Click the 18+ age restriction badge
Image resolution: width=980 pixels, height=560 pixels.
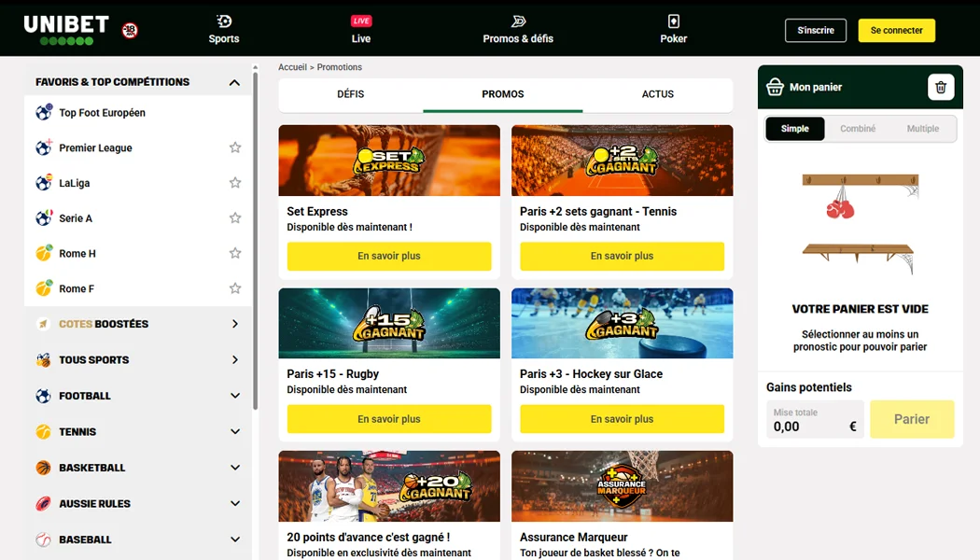pos(130,29)
